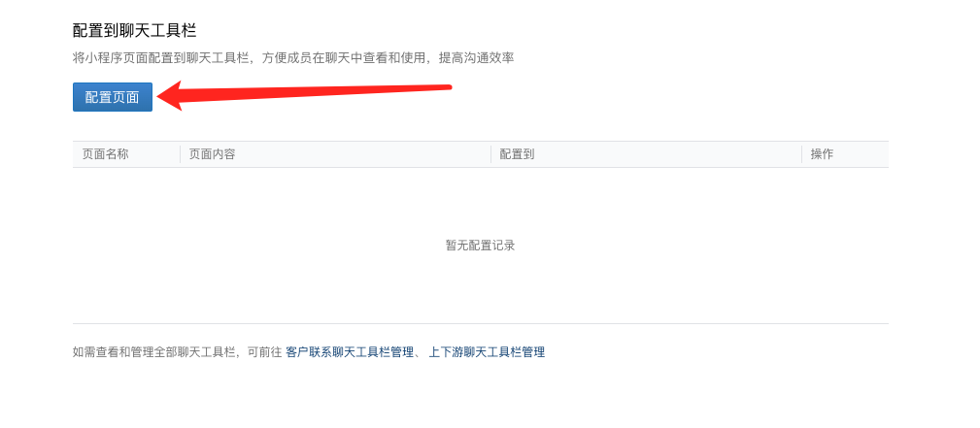Open 上下游聊天工具栏管理 link
This screenshot has width=980, height=428.
click(487, 352)
